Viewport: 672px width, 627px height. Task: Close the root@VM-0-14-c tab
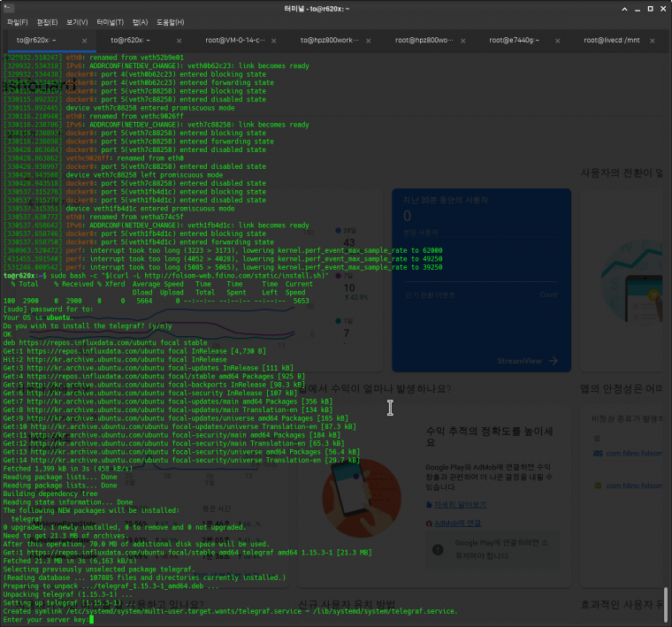(x=274, y=41)
